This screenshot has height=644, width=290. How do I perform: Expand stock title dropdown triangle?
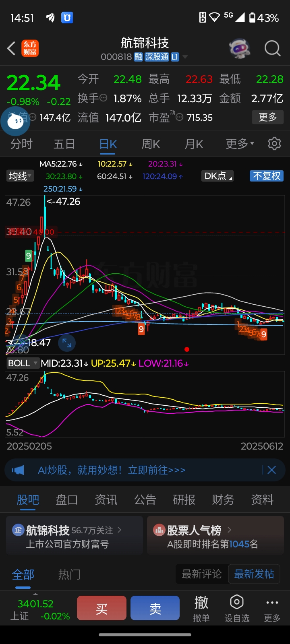click(185, 57)
